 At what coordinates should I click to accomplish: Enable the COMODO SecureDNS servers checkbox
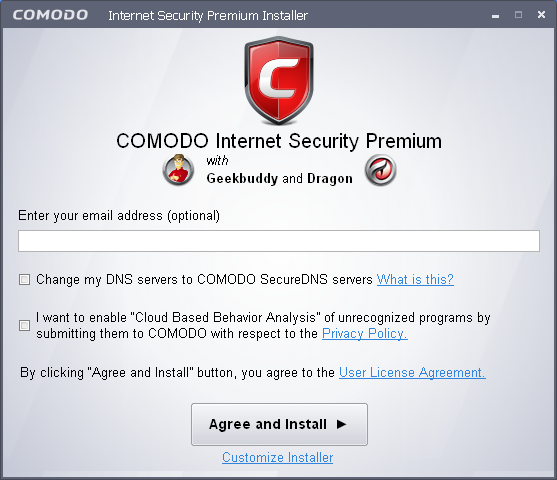click(x=25, y=279)
